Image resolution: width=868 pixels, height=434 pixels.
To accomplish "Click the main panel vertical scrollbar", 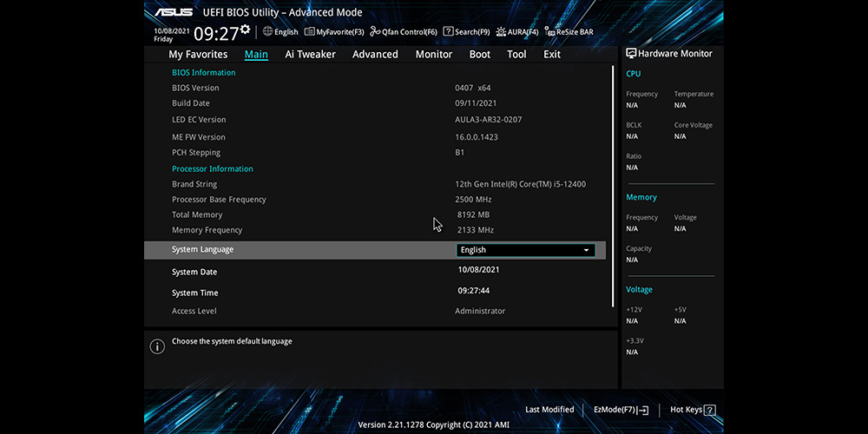I will click(613, 186).
